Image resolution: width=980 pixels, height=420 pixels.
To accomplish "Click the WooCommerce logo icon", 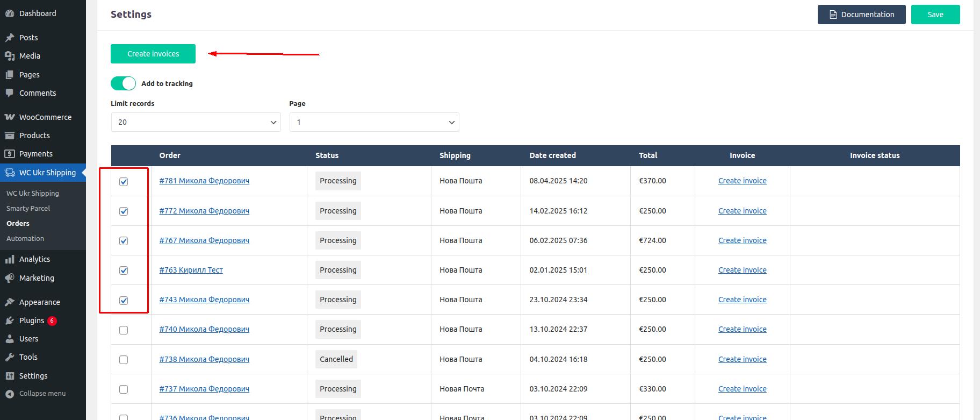I will click(9, 117).
